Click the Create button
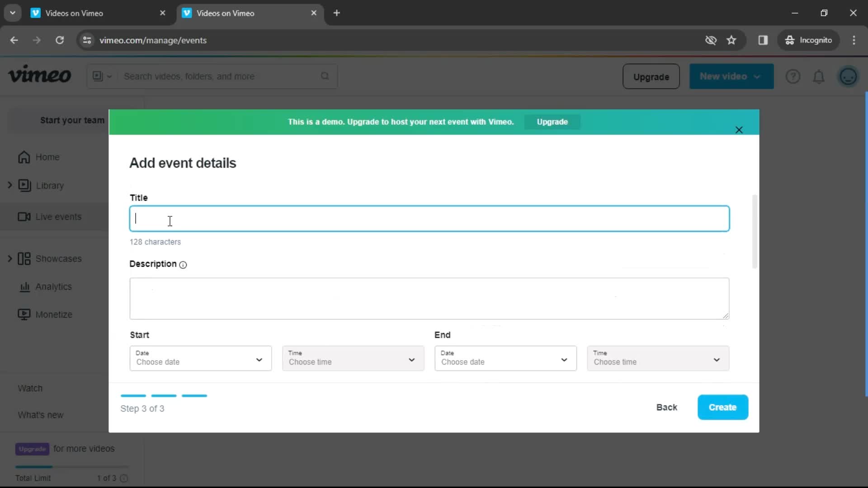The height and width of the screenshot is (488, 868). (x=722, y=407)
